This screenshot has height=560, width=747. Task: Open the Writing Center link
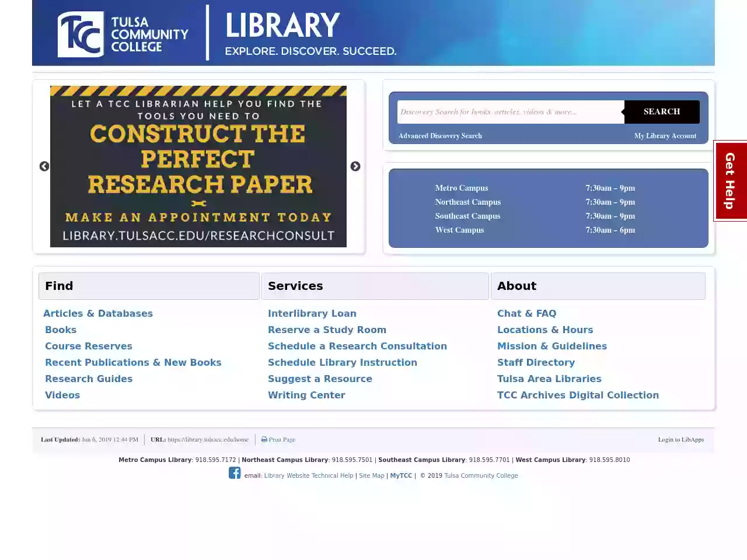[x=306, y=395]
